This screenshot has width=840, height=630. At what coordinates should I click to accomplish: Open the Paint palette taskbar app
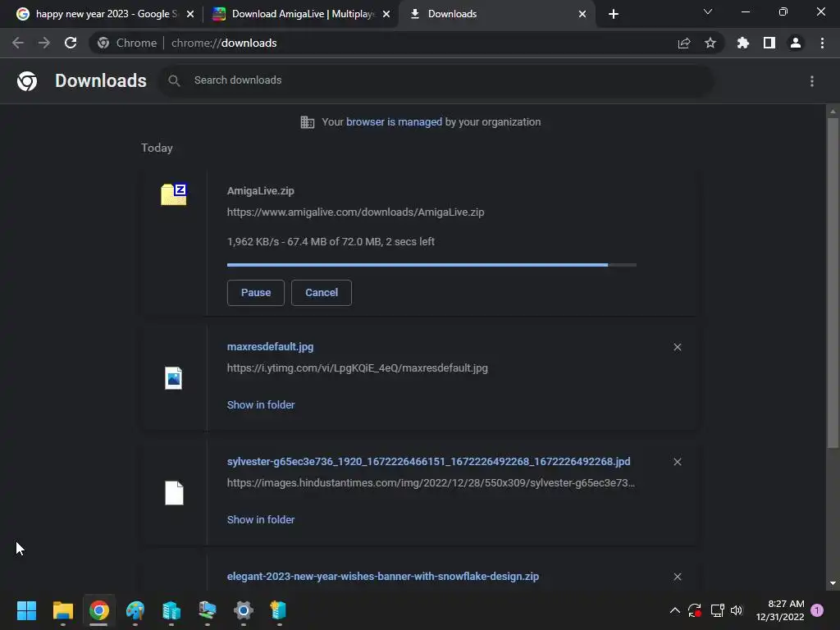[x=135, y=610]
